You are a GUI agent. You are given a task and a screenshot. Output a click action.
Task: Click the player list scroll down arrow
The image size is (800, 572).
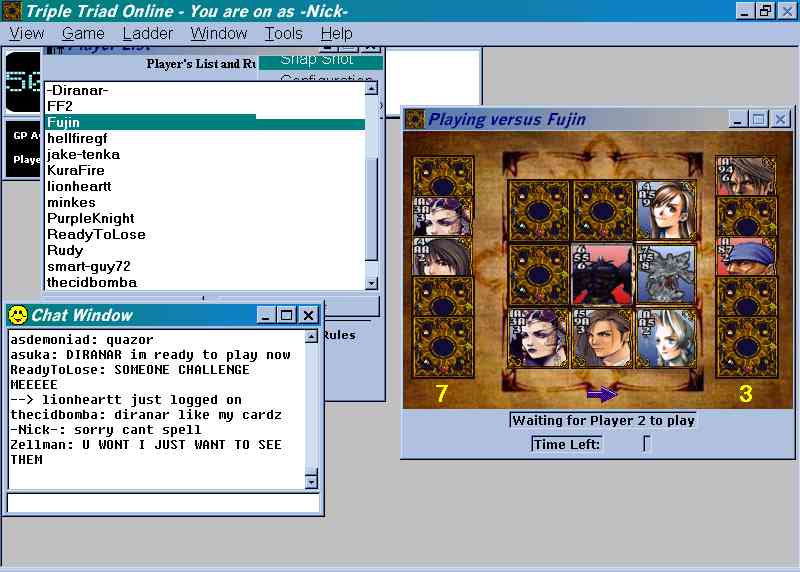(371, 283)
